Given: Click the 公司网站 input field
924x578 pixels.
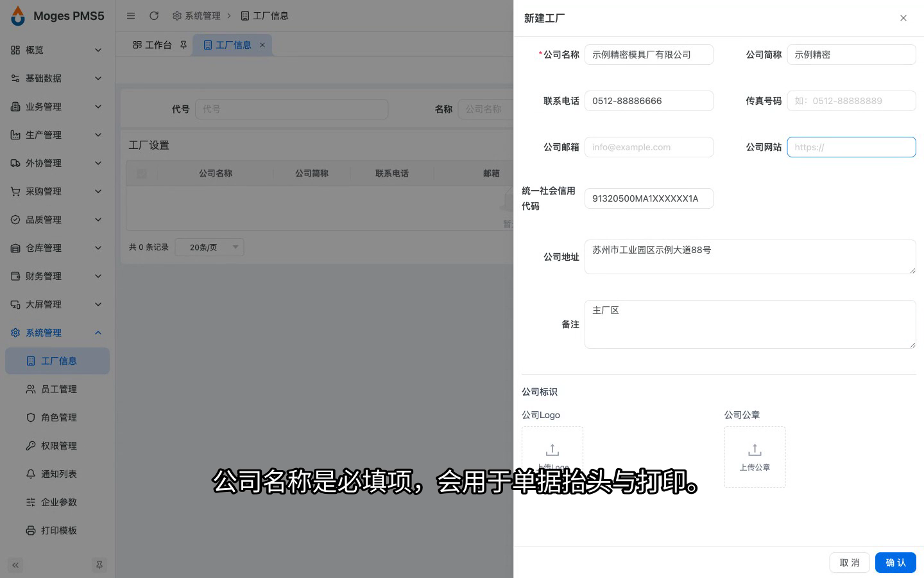Looking at the screenshot, I should click(851, 147).
